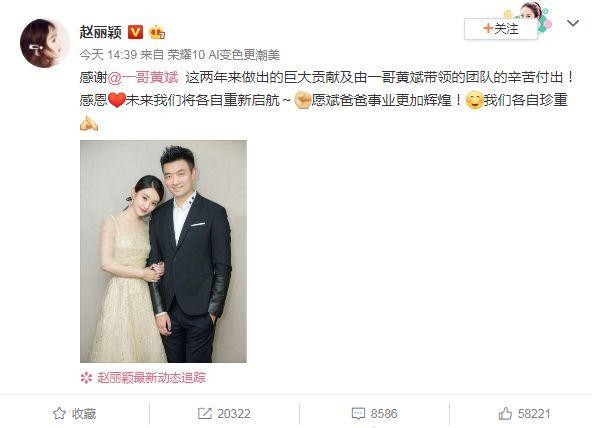Click the 收藏 label
Image resolution: width=592 pixels, height=428 pixels.
(84, 414)
